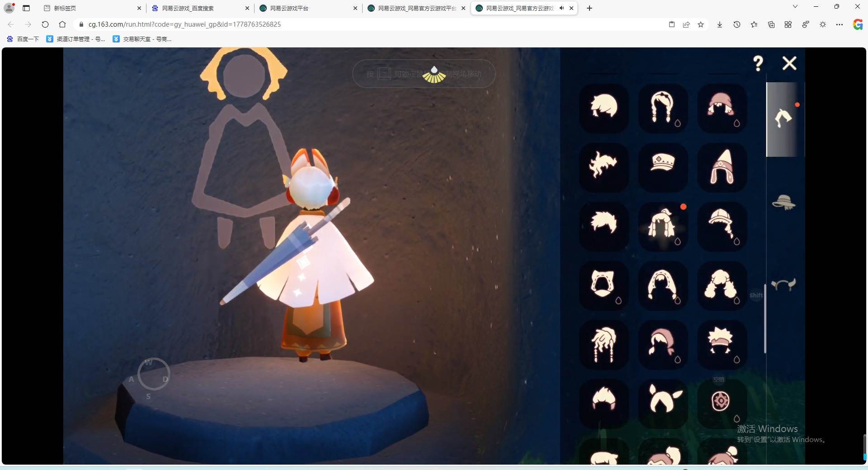The image size is (868, 470).
Task: Open the 百度一下 bookmark
Action: (23, 39)
